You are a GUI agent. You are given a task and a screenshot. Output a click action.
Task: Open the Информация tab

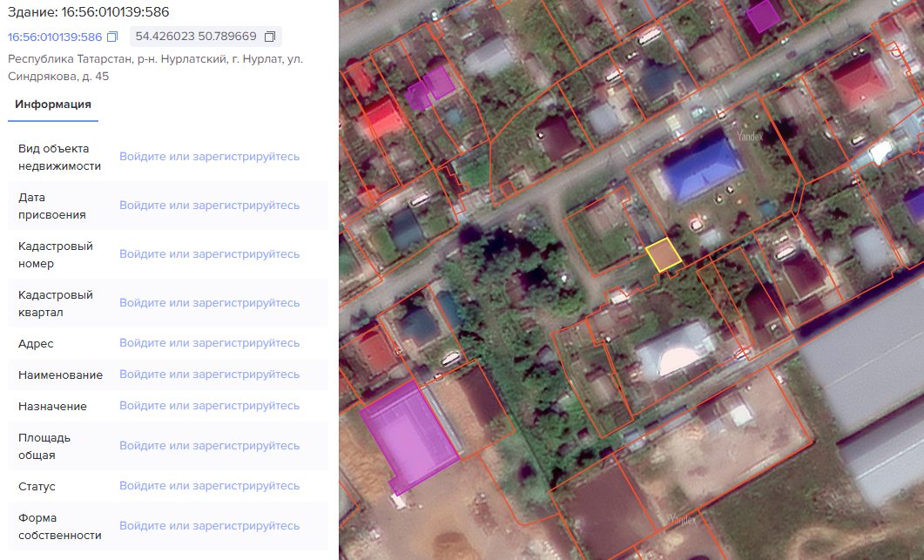click(x=53, y=105)
